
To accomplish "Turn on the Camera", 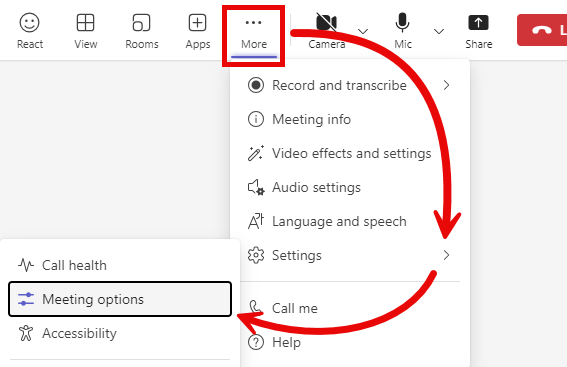I will (x=327, y=31).
